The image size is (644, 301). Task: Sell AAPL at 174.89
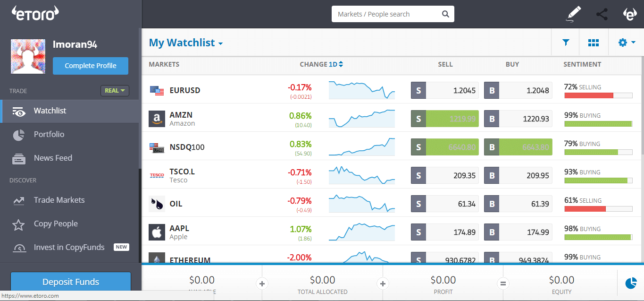445,232
